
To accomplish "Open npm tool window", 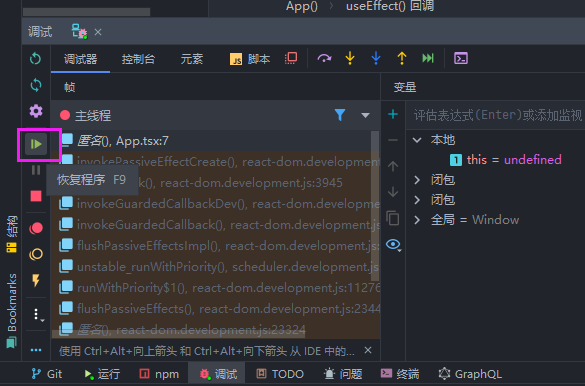I will coord(159,374).
